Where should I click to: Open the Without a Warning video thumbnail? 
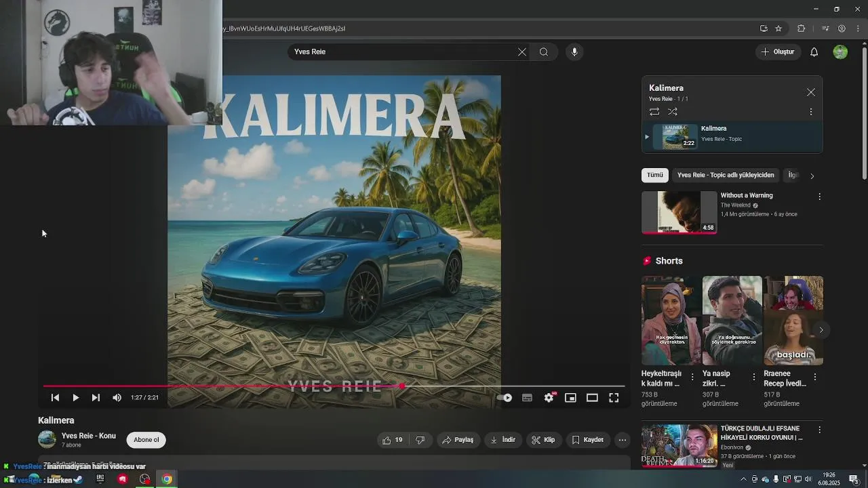[x=679, y=212]
